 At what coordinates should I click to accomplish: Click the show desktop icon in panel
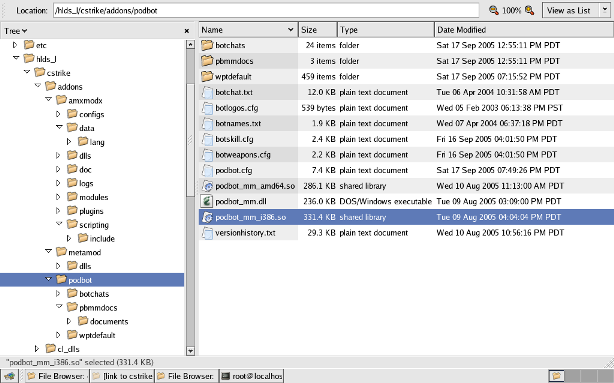9,376
